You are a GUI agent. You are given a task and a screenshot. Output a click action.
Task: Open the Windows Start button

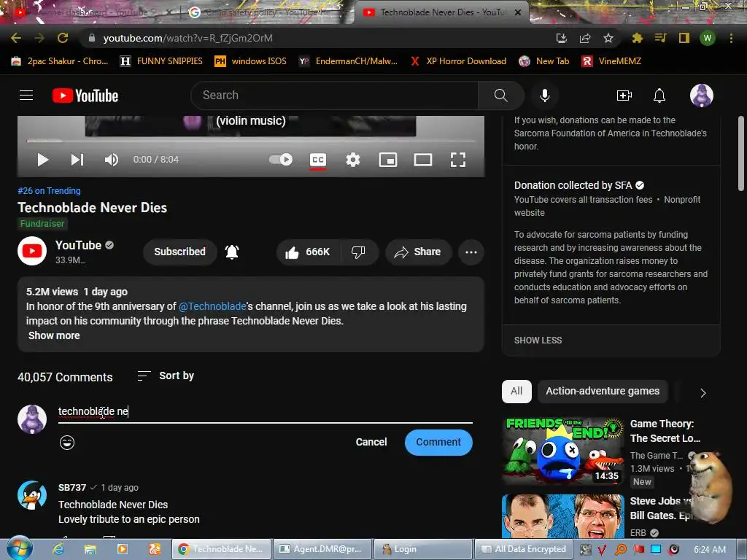tap(20, 549)
